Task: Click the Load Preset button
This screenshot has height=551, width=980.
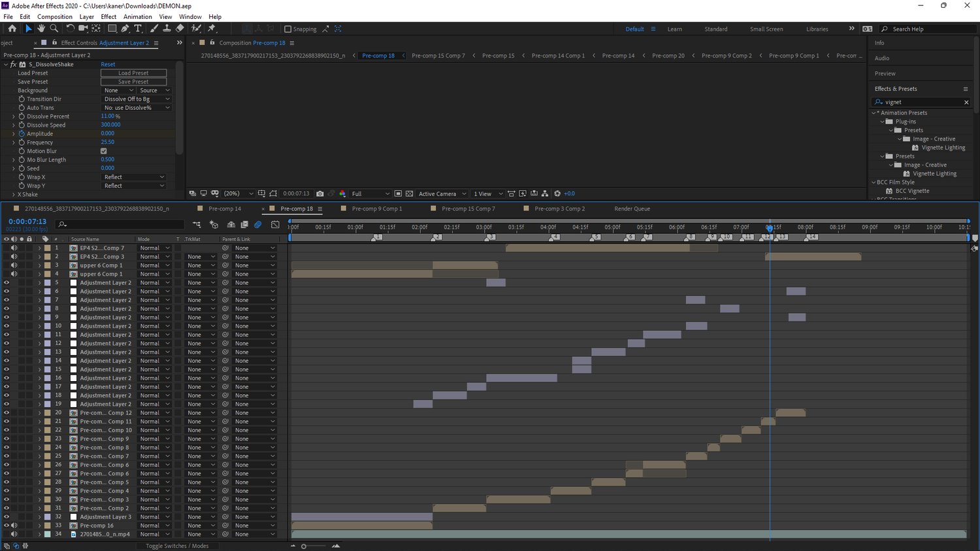Action: pyautogui.click(x=133, y=73)
